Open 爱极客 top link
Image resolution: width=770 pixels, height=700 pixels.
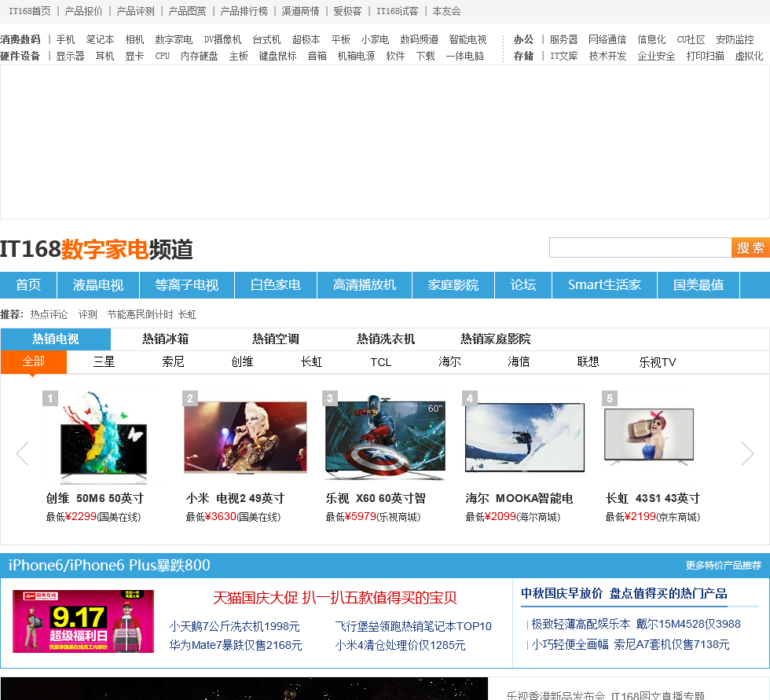point(347,11)
